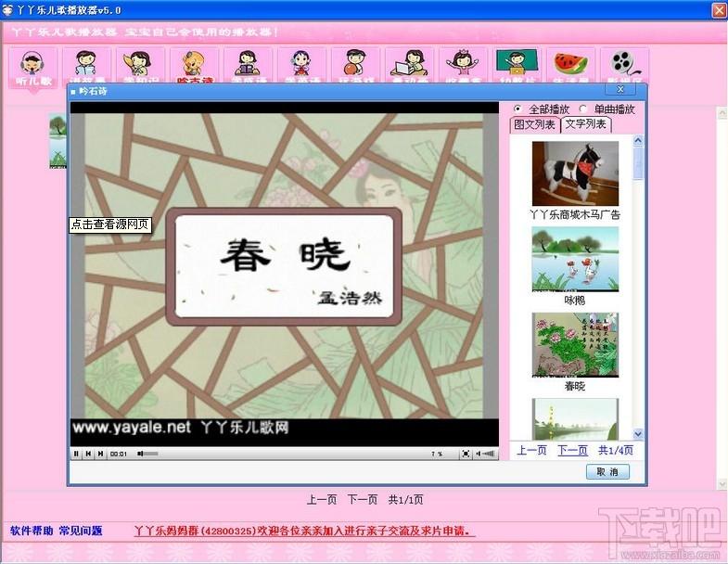This screenshot has width=728, height=564.
Task: Go to playlist 上一页 previous page
Action: pos(531,450)
